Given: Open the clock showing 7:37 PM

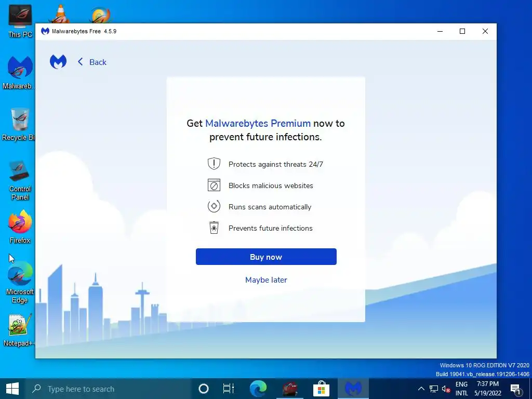Looking at the screenshot, I should [x=487, y=389].
